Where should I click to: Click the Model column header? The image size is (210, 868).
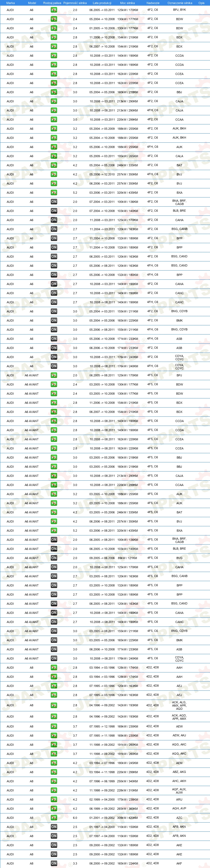[32, 3]
